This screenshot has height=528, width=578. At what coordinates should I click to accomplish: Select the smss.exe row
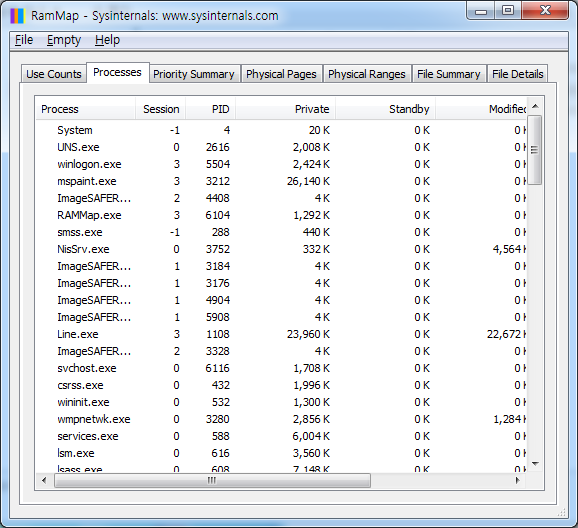[281, 232]
